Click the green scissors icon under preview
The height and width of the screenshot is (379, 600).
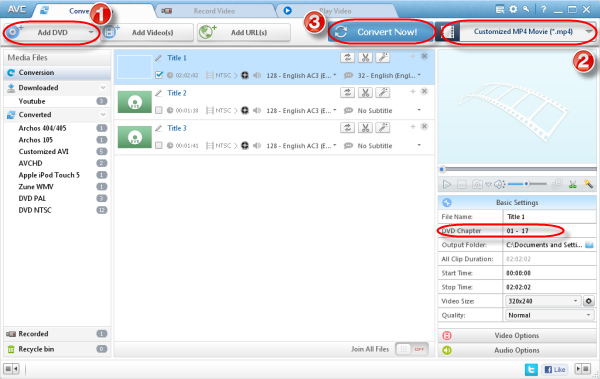(573, 185)
